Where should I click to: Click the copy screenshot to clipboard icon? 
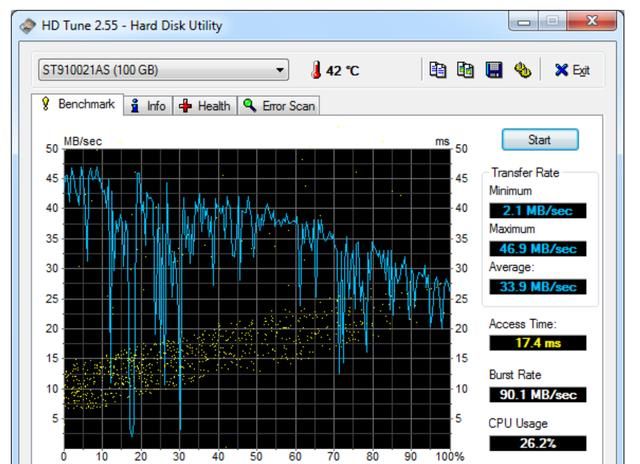[465, 70]
